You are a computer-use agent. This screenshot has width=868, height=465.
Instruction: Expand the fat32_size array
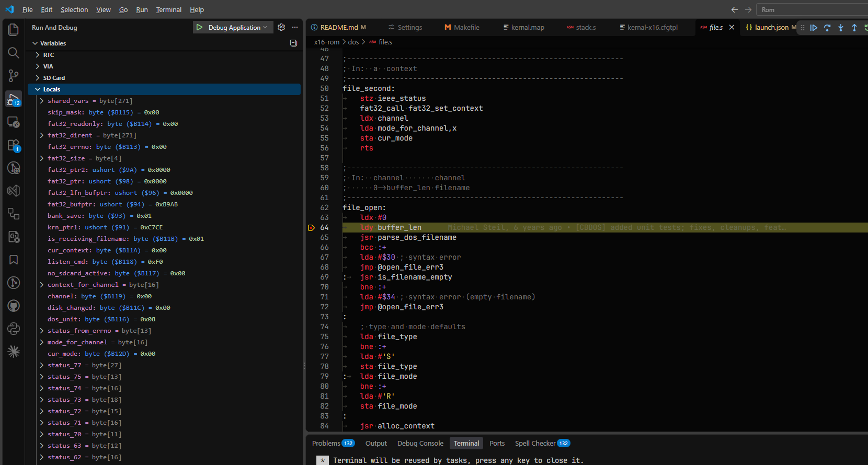click(42, 158)
